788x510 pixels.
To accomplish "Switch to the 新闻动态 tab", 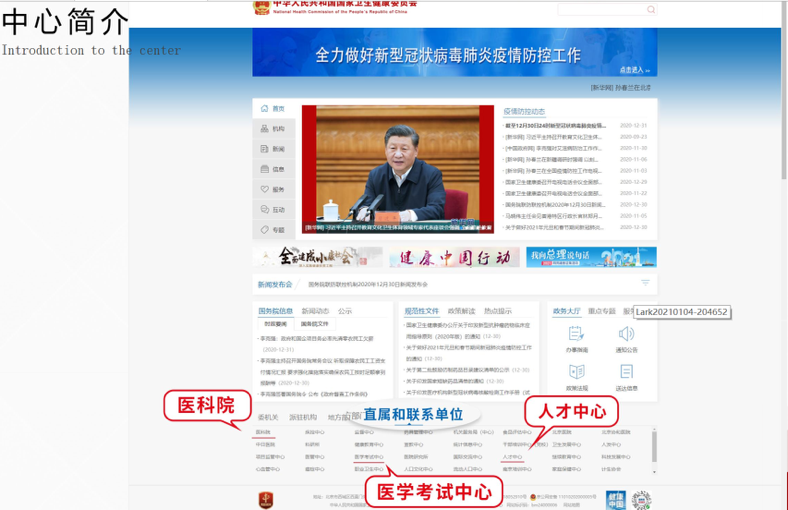I will [x=315, y=311].
